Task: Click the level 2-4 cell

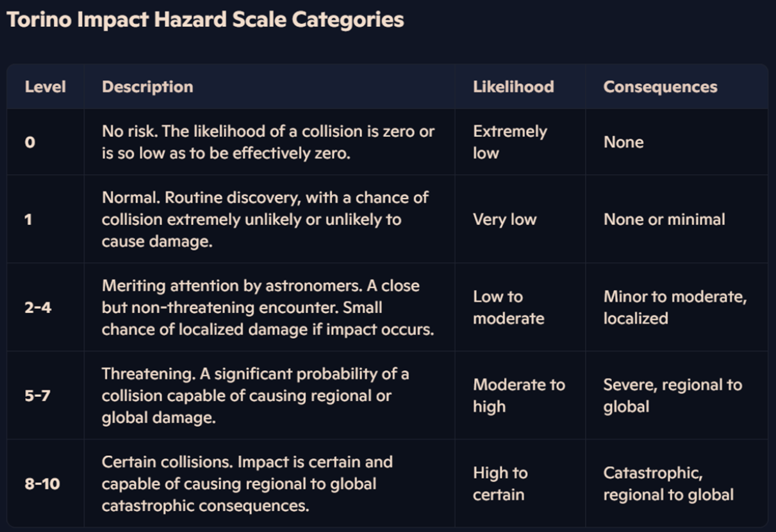Action: (x=38, y=307)
